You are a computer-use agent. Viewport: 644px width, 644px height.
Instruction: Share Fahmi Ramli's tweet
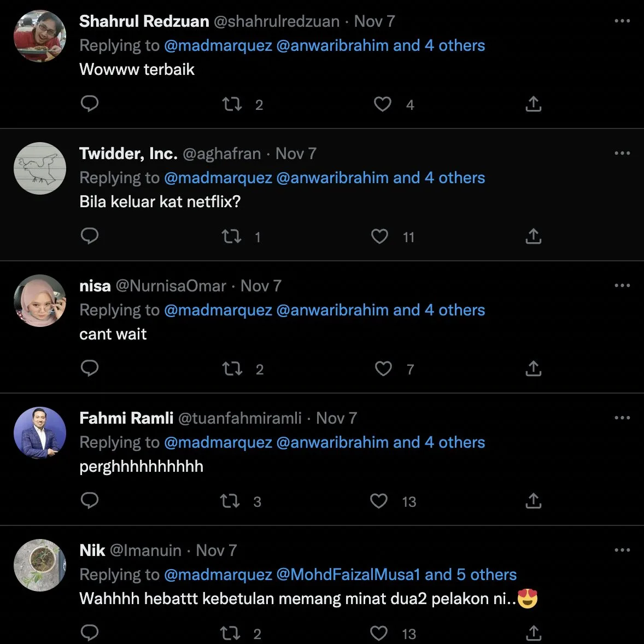click(533, 501)
